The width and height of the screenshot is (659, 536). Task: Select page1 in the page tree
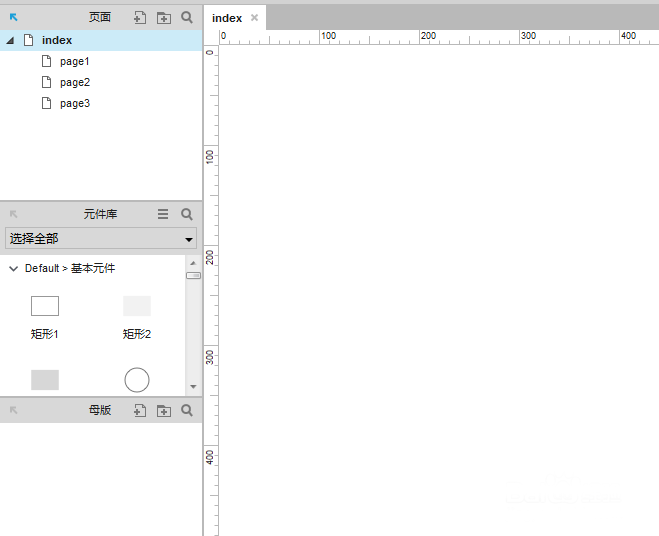[x=74, y=61]
